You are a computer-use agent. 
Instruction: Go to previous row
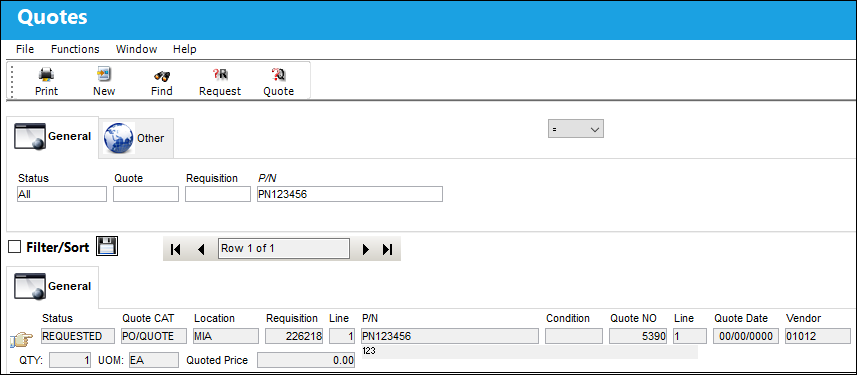tap(201, 249)
